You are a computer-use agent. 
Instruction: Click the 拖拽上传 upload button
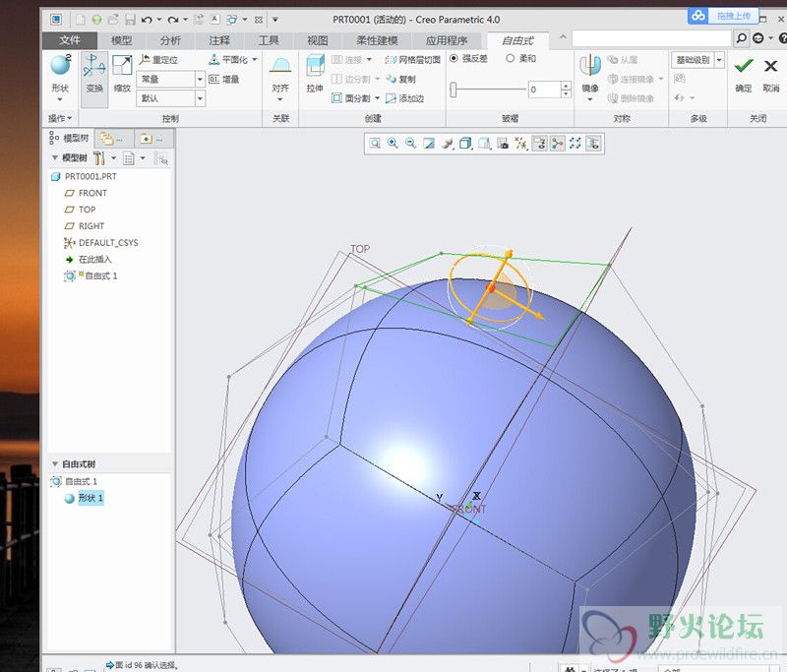[x=723, y=15]
